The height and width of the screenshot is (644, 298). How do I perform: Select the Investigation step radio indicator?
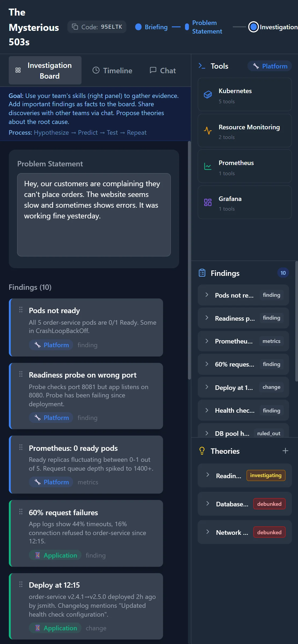[x=253, y=27]
